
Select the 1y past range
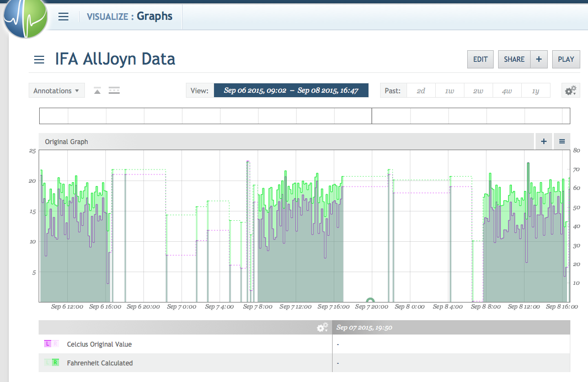536,91
